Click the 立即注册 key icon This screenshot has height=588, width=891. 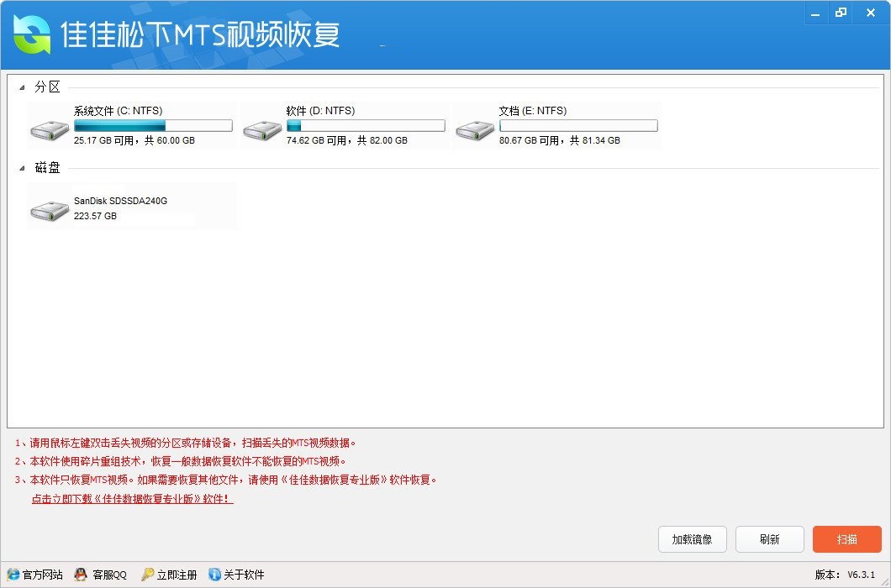[x=147, y=575]
